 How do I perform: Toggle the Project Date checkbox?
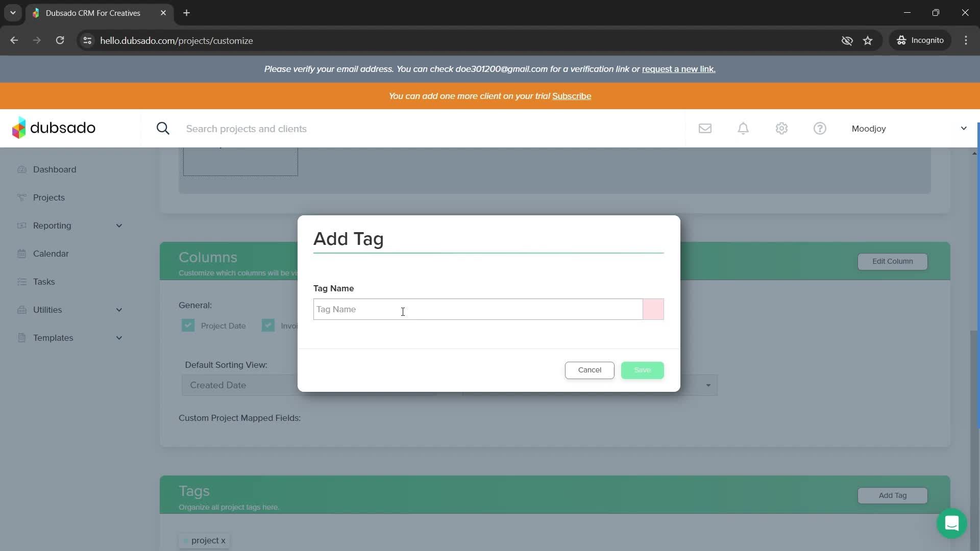pyautogui.click(x=188, y=325)
